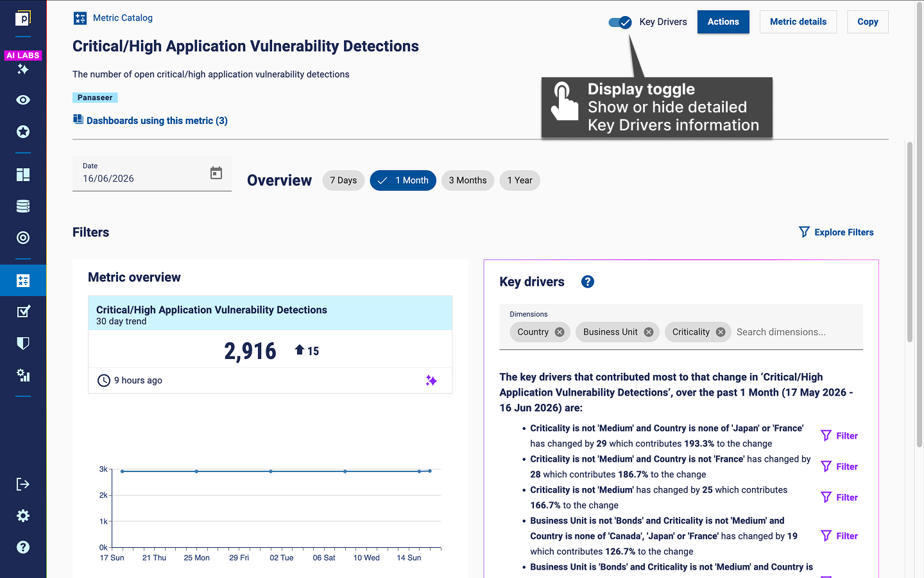This screenshot has height=578, width=924.
Task: Select the 1 Year overview range
Action: [x=520, y=180]
